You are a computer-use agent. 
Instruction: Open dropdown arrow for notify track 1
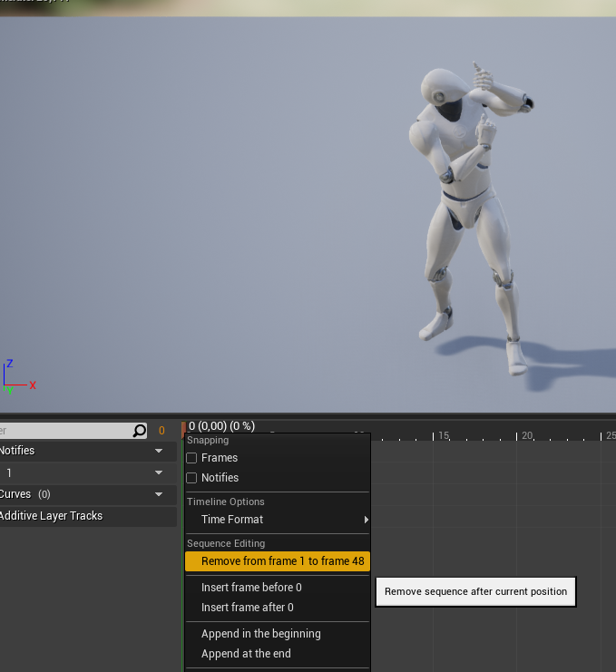tap(159, 472)
